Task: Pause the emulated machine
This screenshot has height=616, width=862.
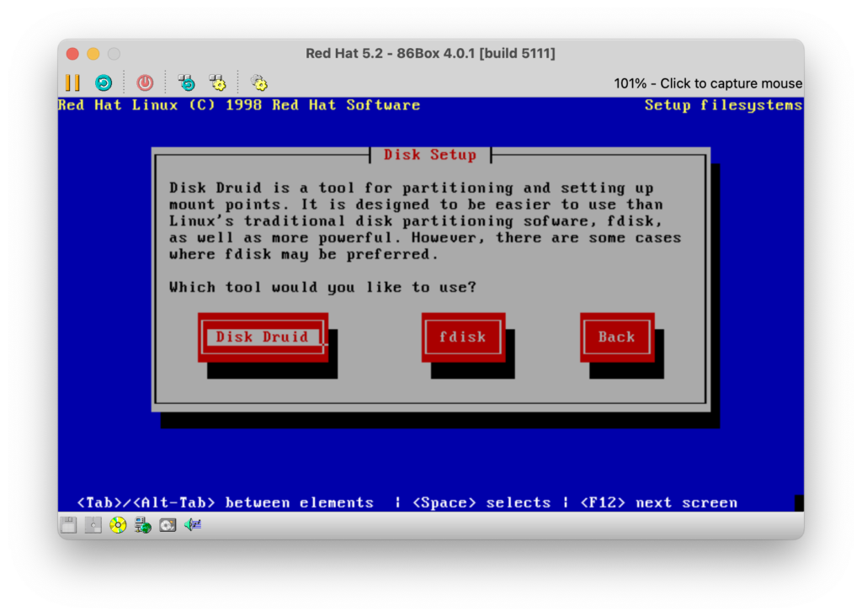Action: [72, 83]
